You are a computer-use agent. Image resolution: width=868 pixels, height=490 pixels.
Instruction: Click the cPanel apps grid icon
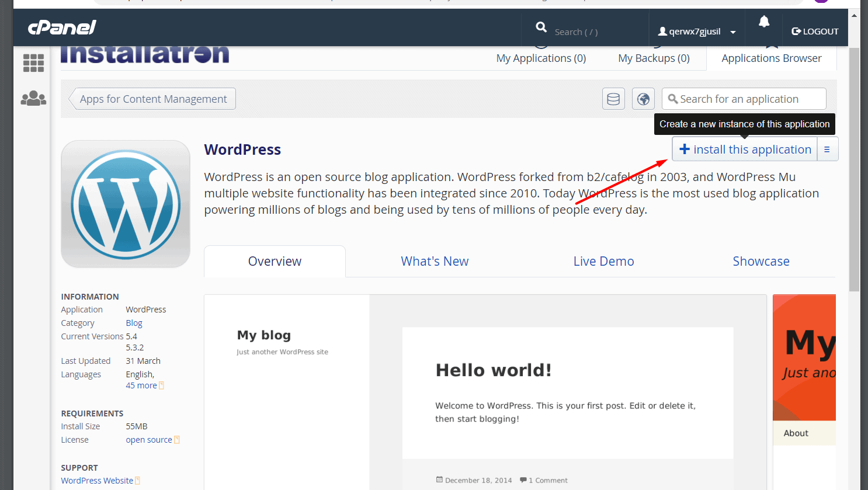(x=33, y=63)
